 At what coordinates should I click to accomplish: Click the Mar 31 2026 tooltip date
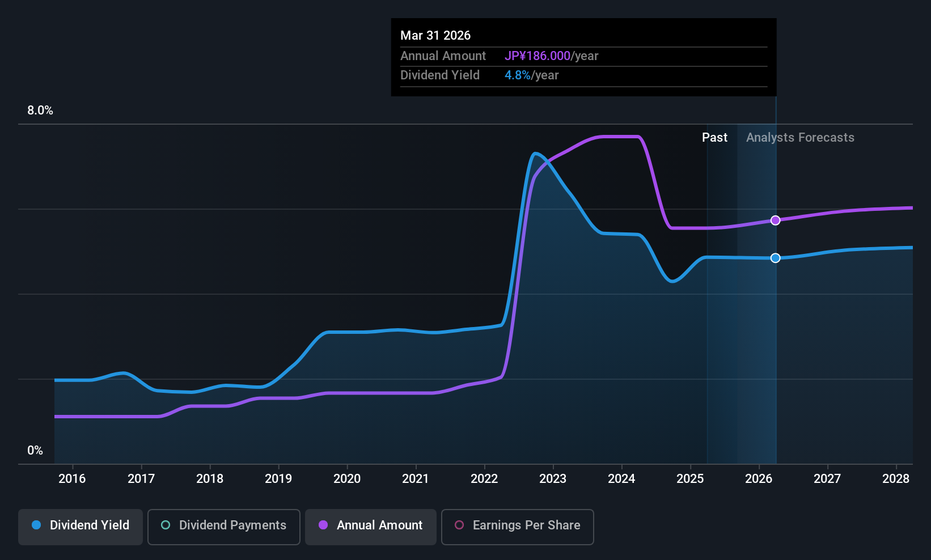[435, 35]
